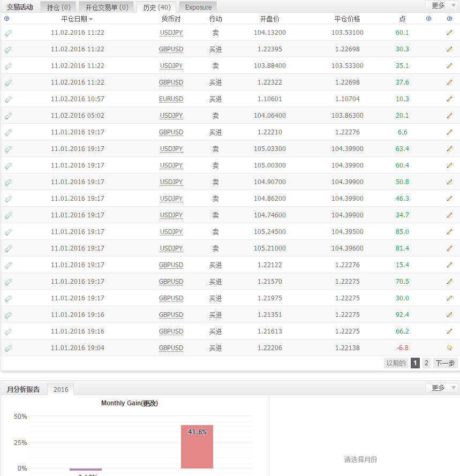Click 下一步 next page button
The height and width of the screenshot is (476, 460).
tap(445, 363)
